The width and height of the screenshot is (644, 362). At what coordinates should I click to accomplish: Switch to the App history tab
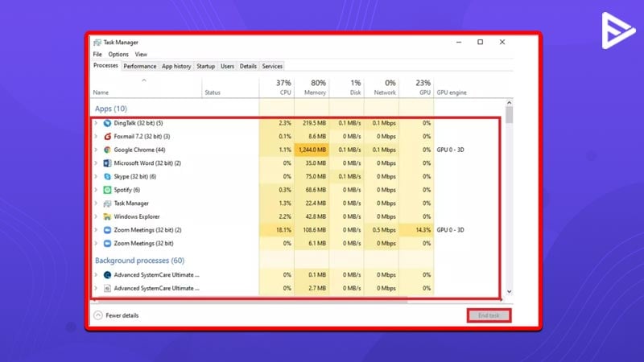pyautogui.click(x=176, y=66)
